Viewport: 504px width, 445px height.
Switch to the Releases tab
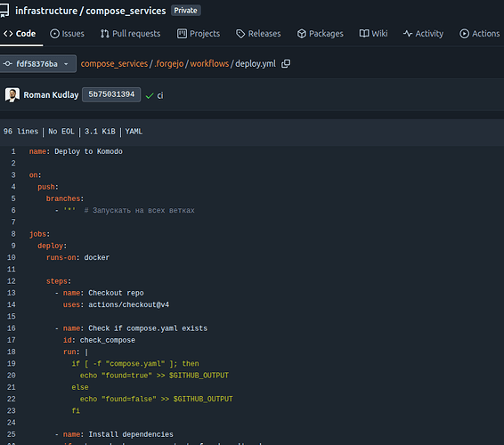tap(258, 34)
